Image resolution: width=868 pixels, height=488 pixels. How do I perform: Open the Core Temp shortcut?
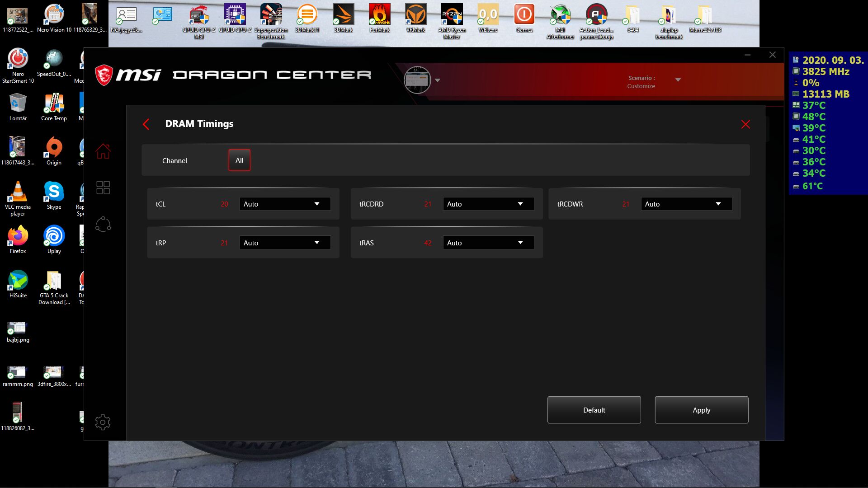[54, 107]
